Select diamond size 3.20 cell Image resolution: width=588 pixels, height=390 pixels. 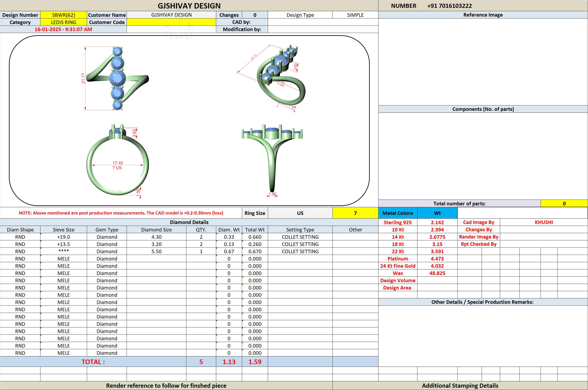(156, 244)
